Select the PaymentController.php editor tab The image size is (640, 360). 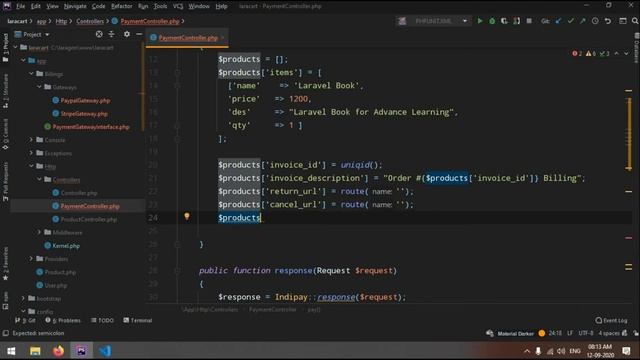(x=188, y=38)
